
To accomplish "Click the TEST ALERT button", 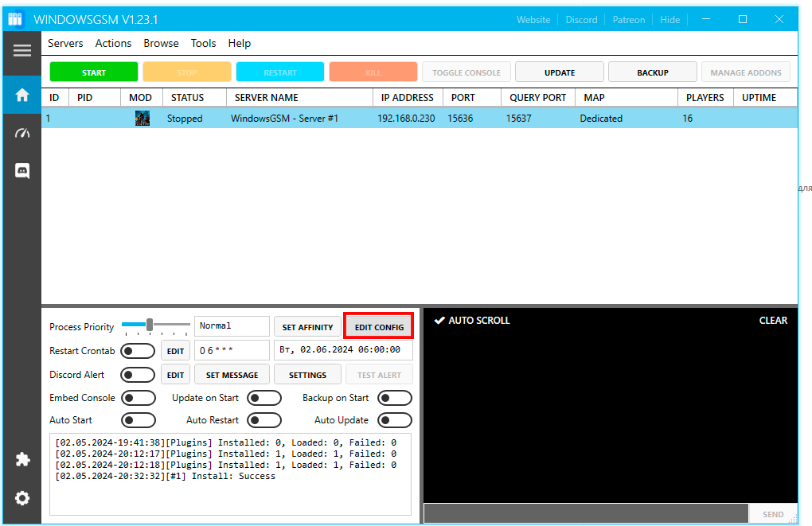I will coord(379,375).
